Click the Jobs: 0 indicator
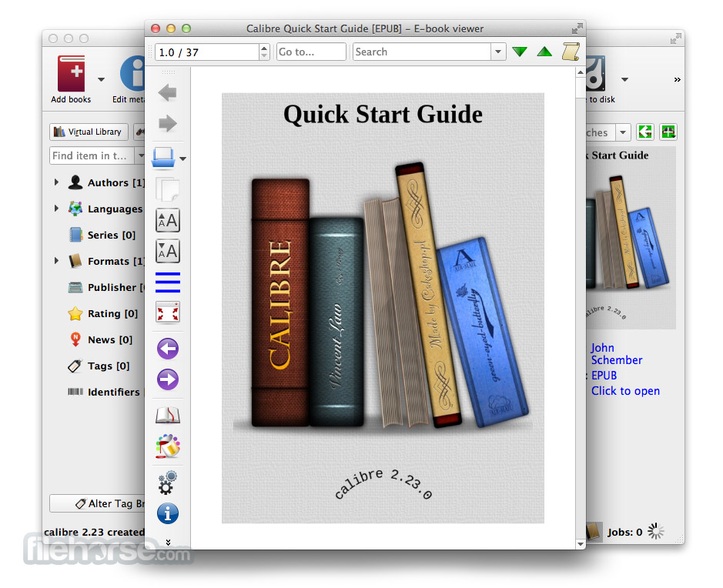This screenshot has height=588, width=723. coord(624,533)
